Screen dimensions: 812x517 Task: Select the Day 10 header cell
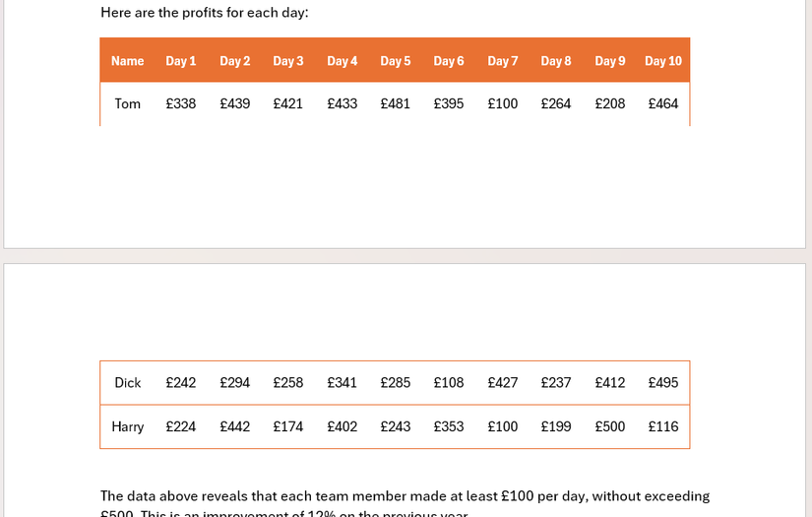[x=662, y=61]
